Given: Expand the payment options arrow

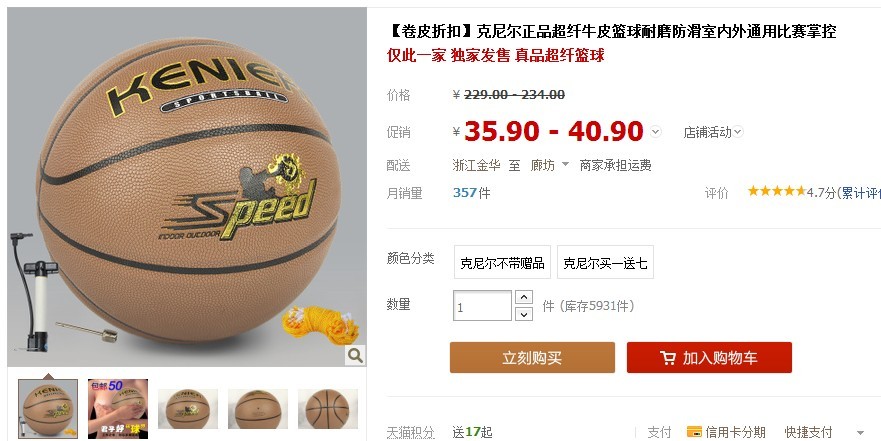Looking at the screenshot, I should pos(860,433).
